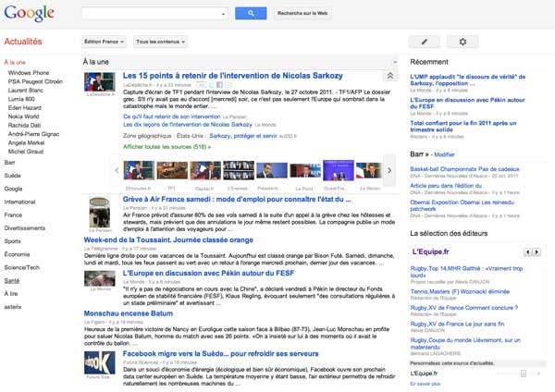Open Total confiant pour la fin 2011 story
This screenshot has width=555, height=392.
tap(463, 127)
